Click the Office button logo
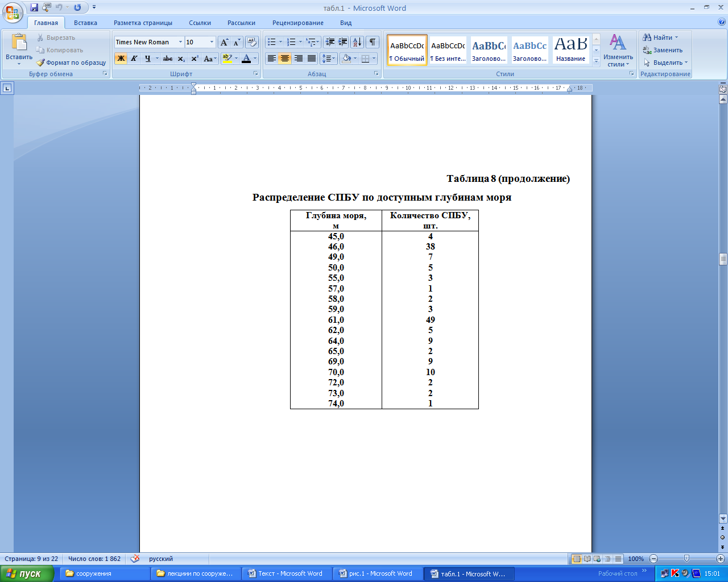 point(13,11)
